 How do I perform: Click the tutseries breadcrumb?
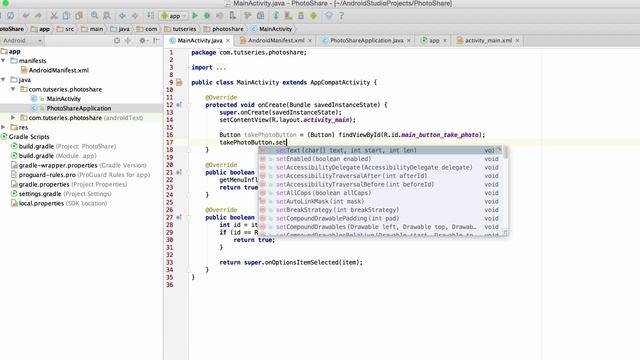point(180,29)
